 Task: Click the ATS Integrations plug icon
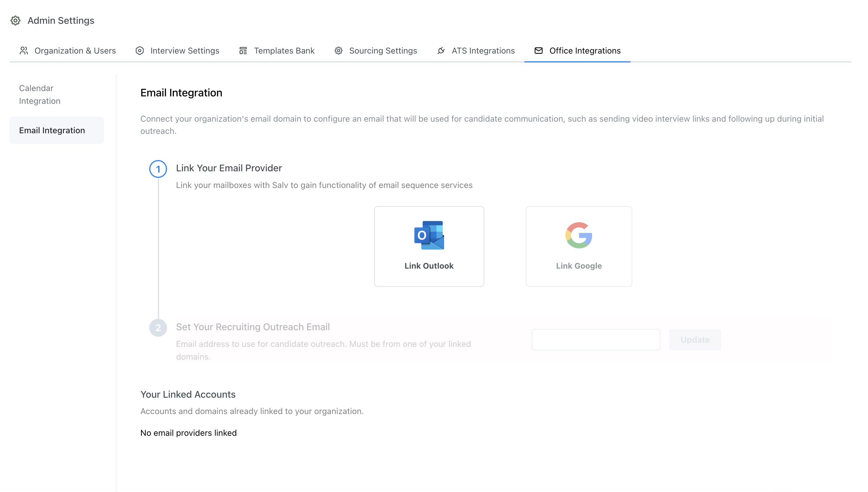[x=441, y=50]
